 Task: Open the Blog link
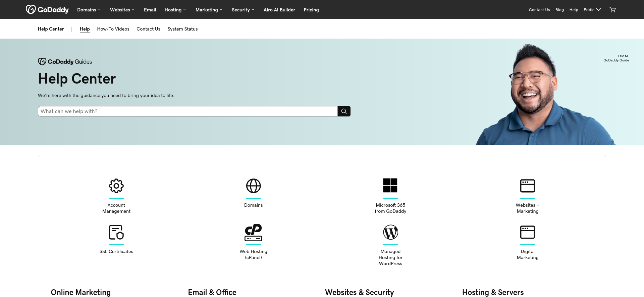pos(559,10)
